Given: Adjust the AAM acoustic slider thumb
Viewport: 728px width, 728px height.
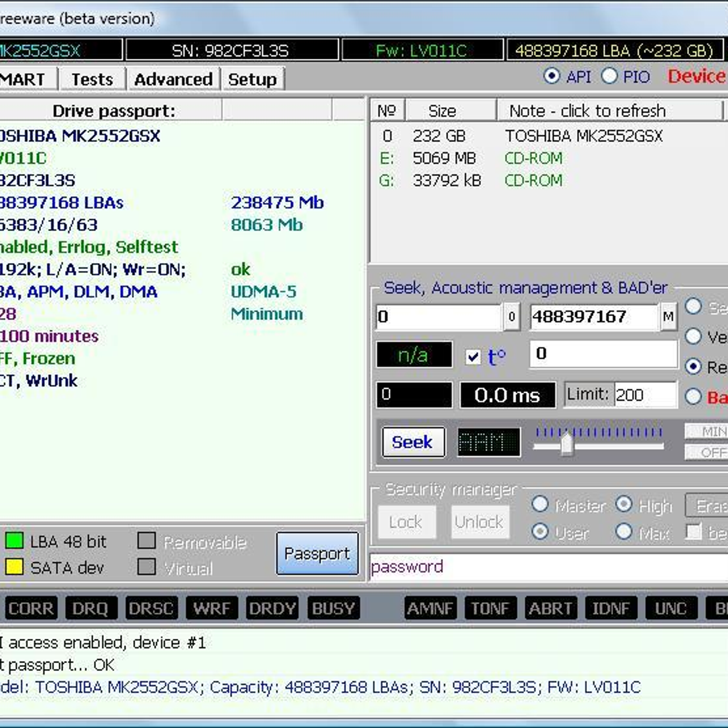Looking at the screenshot, I should tap(567, 444).
